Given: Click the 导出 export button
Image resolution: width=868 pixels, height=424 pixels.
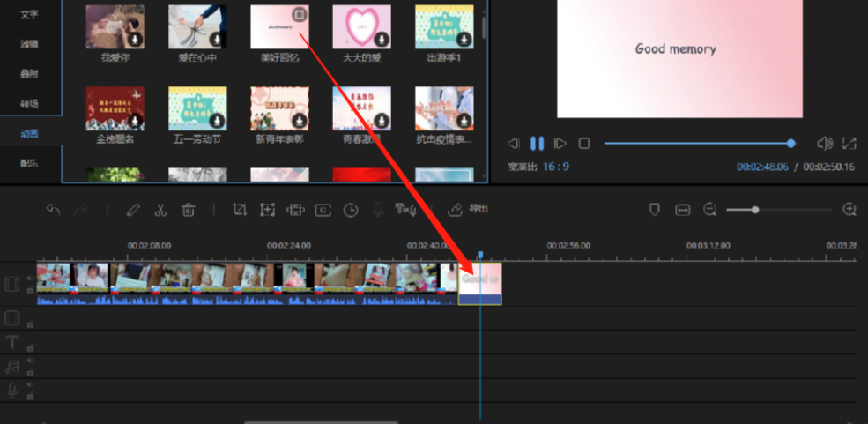Looking at the screenshot, I should (x=469, y=210).
